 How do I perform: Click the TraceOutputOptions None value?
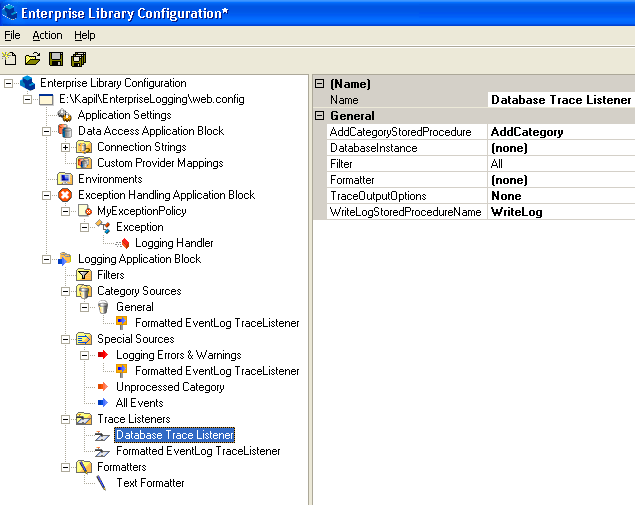pos(561,196)
